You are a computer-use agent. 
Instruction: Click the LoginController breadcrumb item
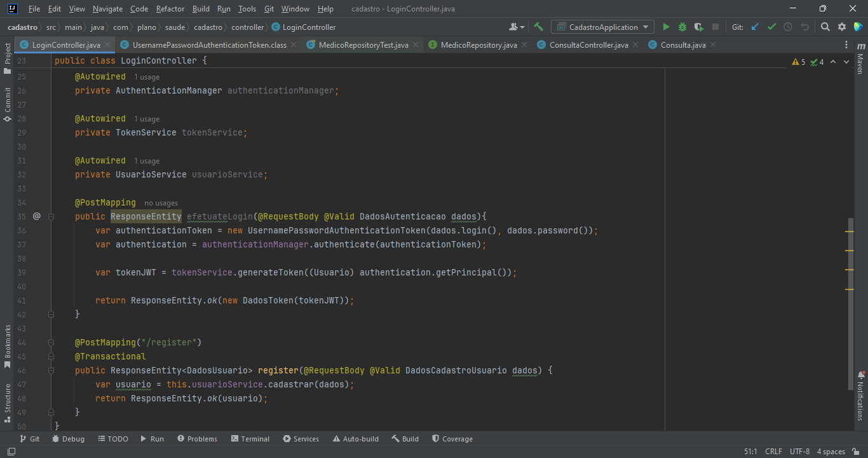point(304,27)
